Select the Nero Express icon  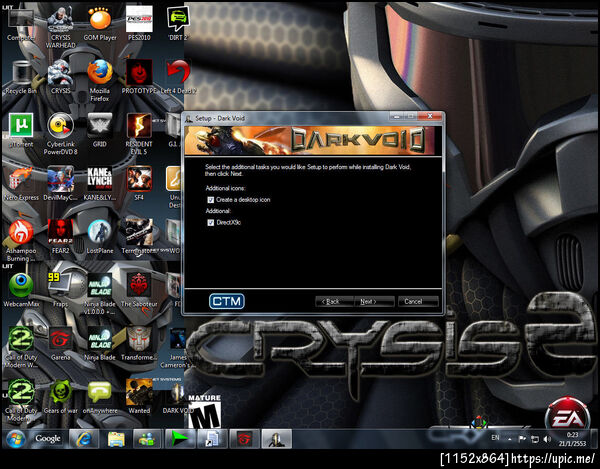[21, 184]
